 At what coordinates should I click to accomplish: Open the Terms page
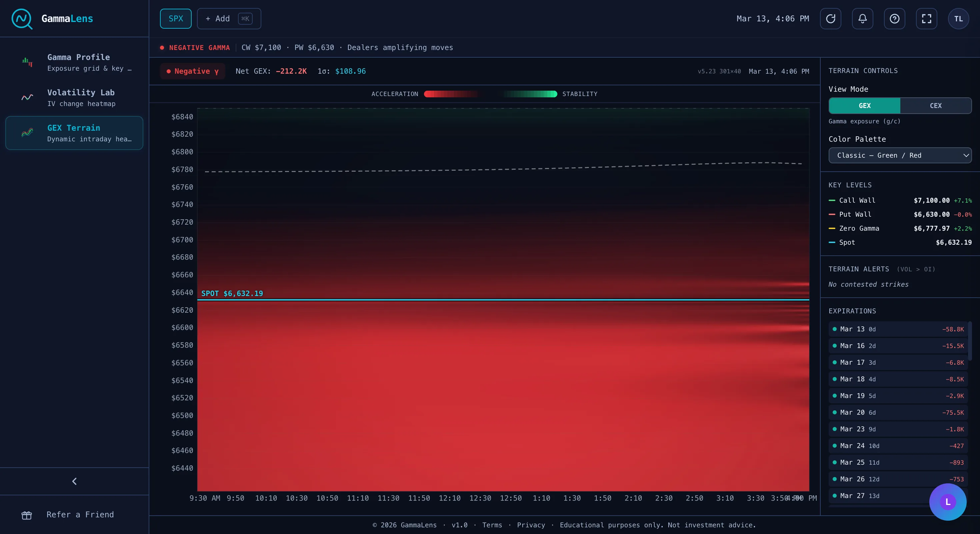coord(492,525)
